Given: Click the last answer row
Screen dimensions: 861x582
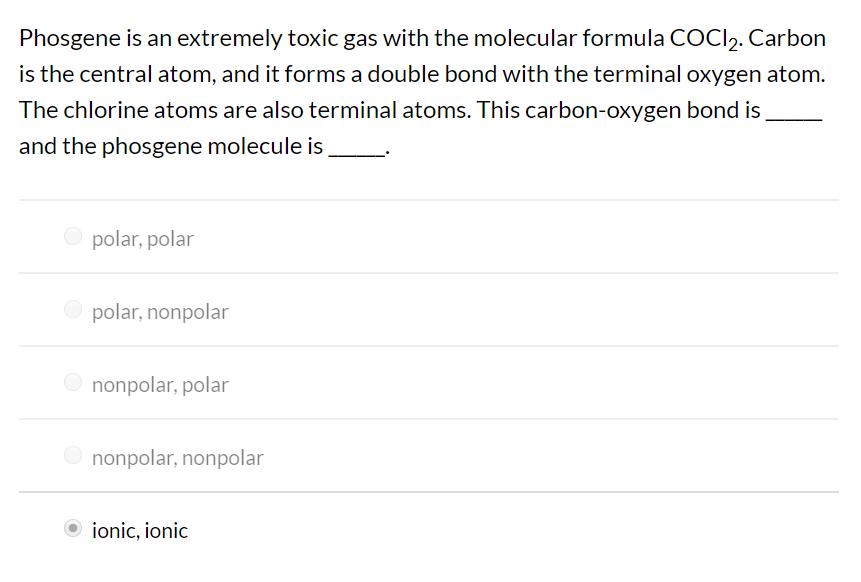Looking at the screenshot, I should coord(430,528).
